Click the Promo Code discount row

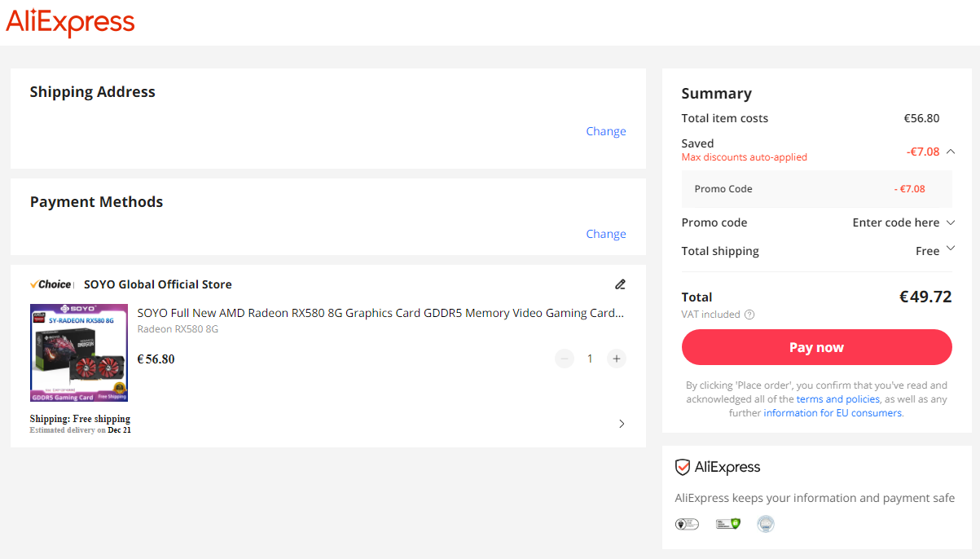coord(817,189)
